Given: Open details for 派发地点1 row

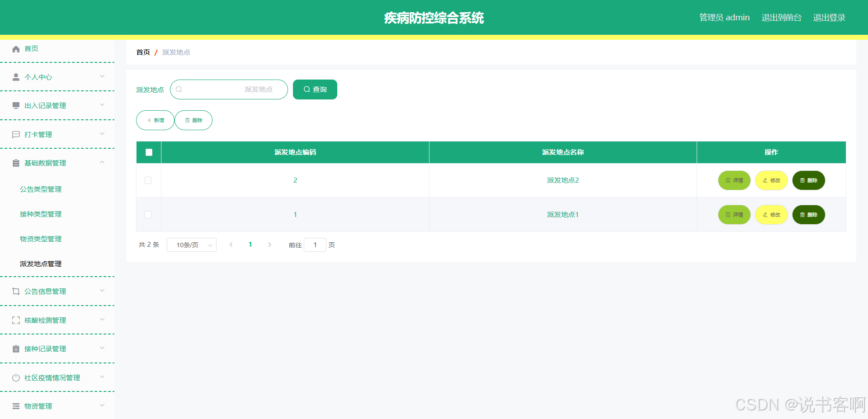Looking at the screenshot, I should click(x=734, y=215).
